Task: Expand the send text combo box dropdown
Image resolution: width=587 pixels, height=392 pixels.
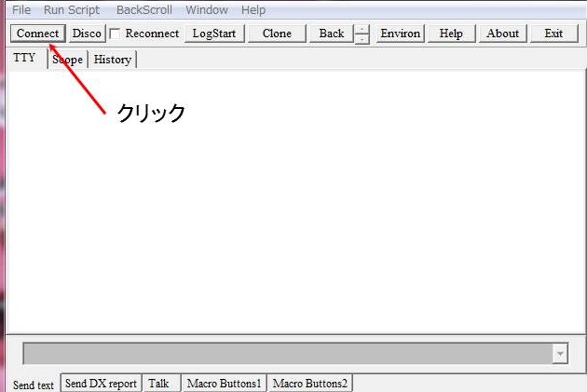Action: (x=559, y=354)
